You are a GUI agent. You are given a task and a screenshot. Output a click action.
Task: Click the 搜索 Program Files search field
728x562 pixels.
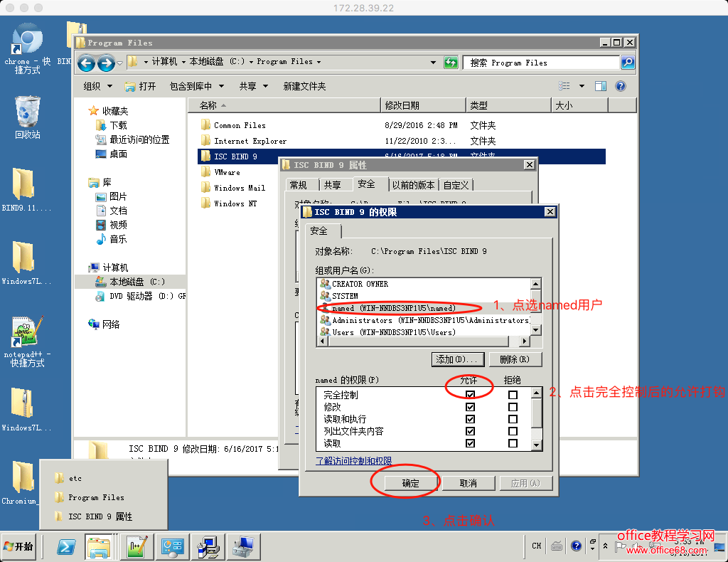(541, 62)
